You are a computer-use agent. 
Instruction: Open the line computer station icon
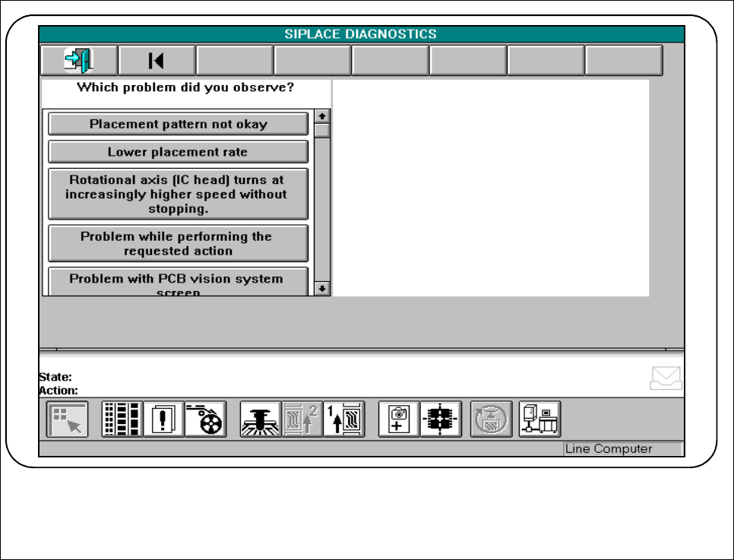(x=539, y=419)
